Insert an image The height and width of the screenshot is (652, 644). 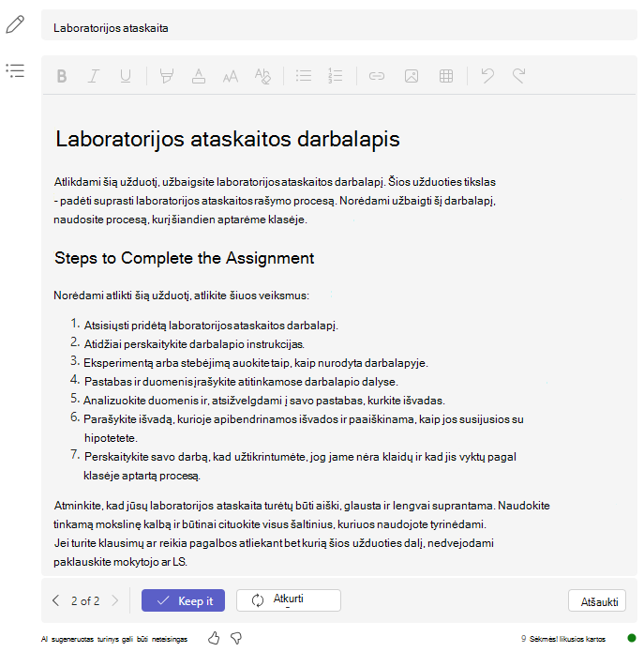pos(412,76)
